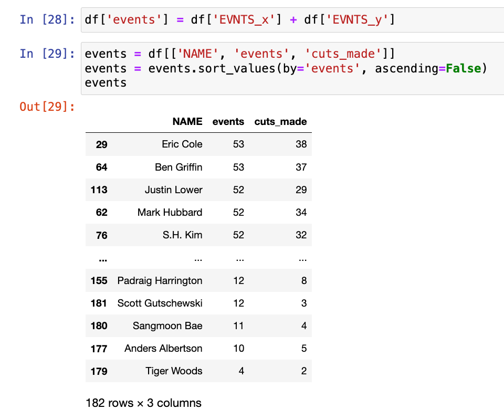The image size is (504, 420).
Task: Click row index 29
Action: (101, 144)
